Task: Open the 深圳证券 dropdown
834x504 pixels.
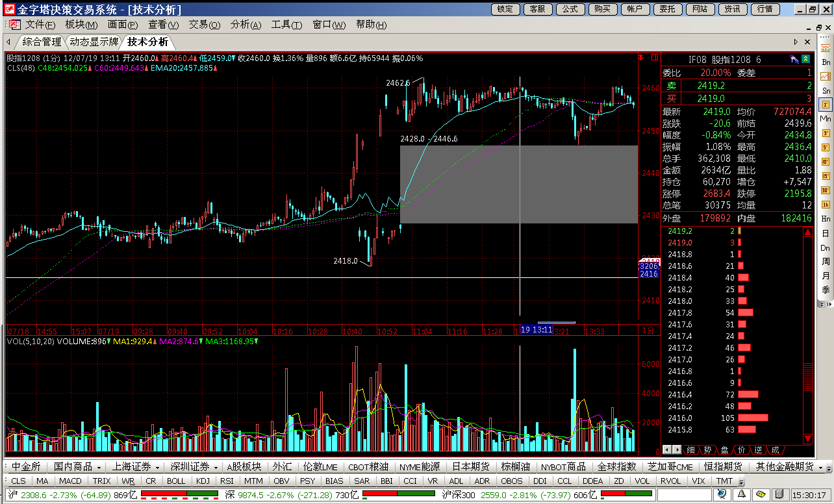Action: [x=194, y=466]
